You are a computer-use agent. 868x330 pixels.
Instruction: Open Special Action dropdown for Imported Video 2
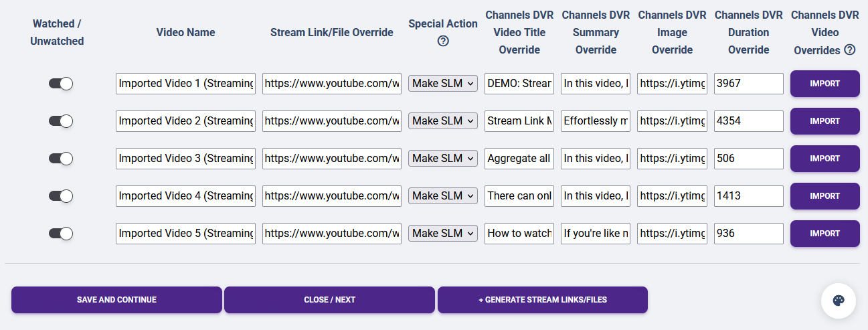pyautogui.click(x=443, y=121)
